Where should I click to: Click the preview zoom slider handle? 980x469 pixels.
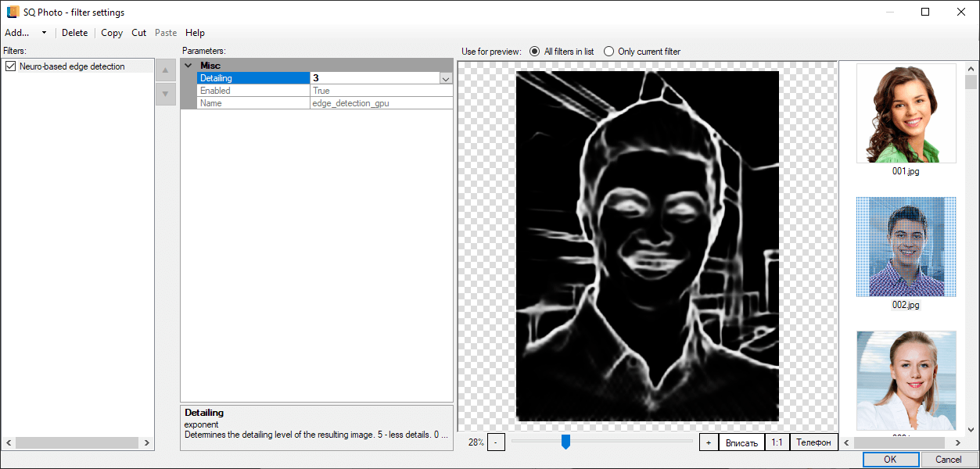tap(565, 442)
